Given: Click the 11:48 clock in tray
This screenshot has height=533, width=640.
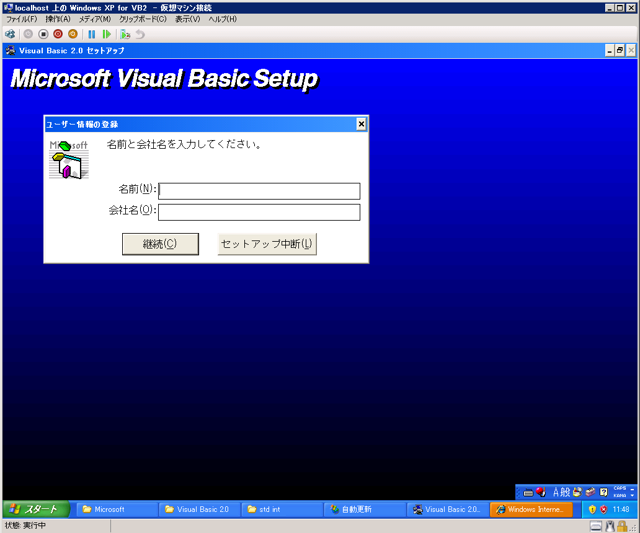Looking at the screenshot, I should [621, 509].
